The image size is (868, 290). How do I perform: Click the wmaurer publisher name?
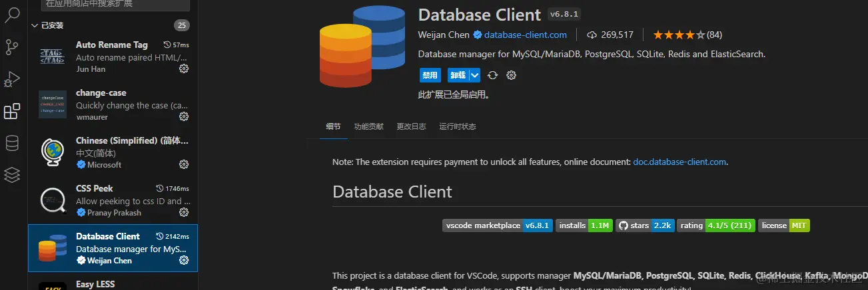coord(92,116)
